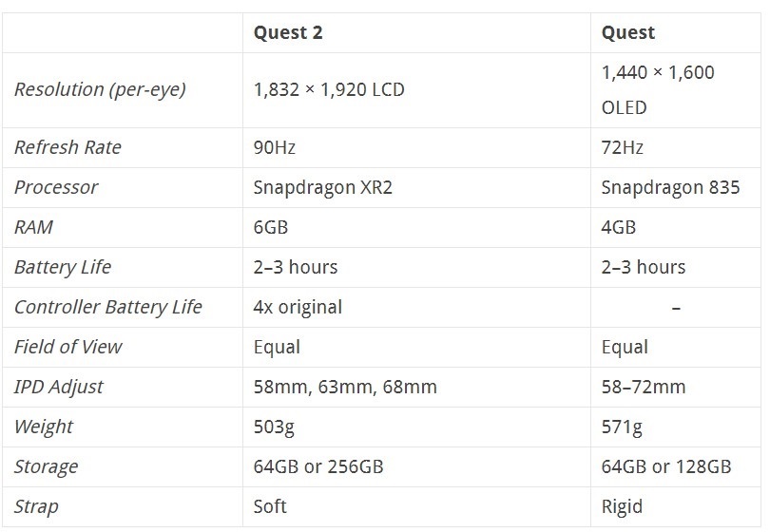
Task: Click the Rigid strap value
Action: (x=622, y=506)
